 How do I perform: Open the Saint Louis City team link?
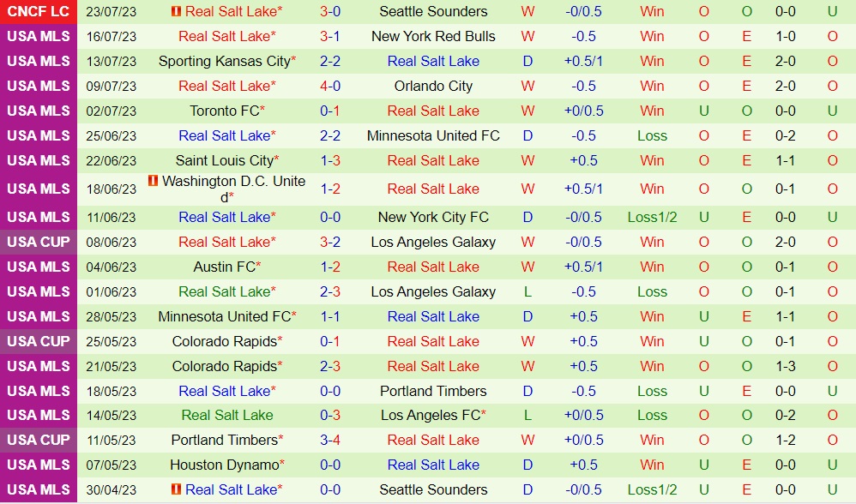pos(225,161)
